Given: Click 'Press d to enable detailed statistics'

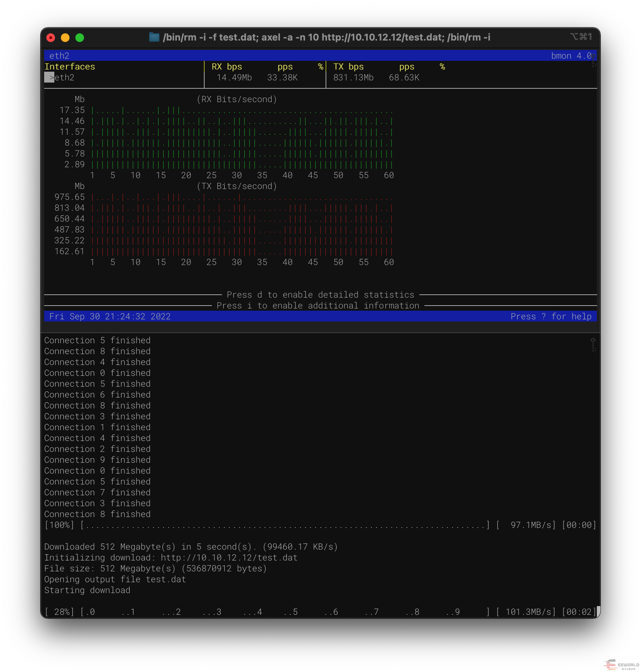Looking at the screenshot, I should (320, 295).
